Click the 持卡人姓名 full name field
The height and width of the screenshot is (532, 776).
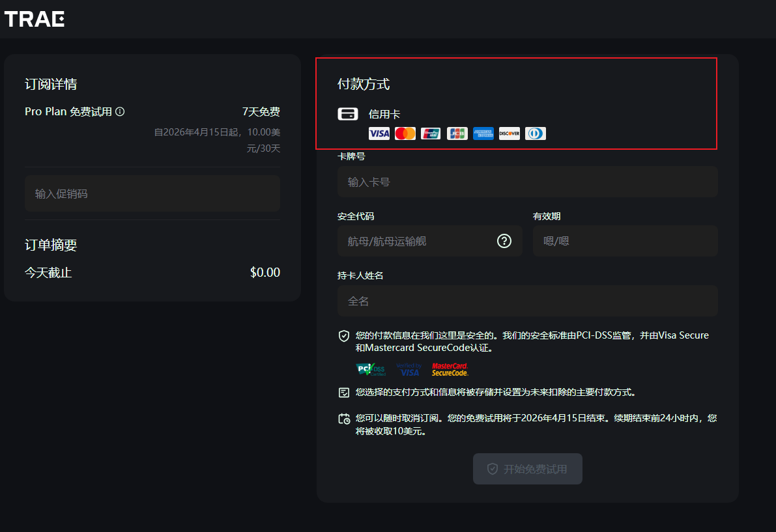click(527, 301)
